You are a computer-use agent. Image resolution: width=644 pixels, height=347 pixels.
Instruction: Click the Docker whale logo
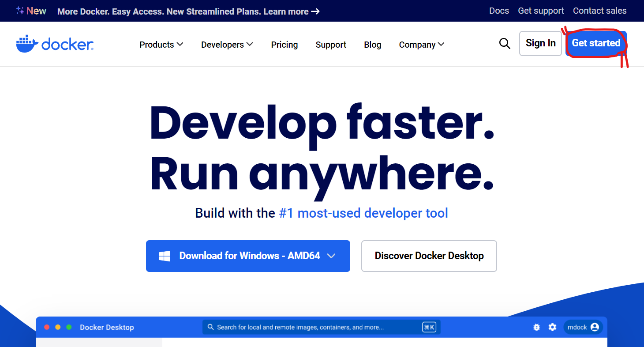(x=55, y=44)
